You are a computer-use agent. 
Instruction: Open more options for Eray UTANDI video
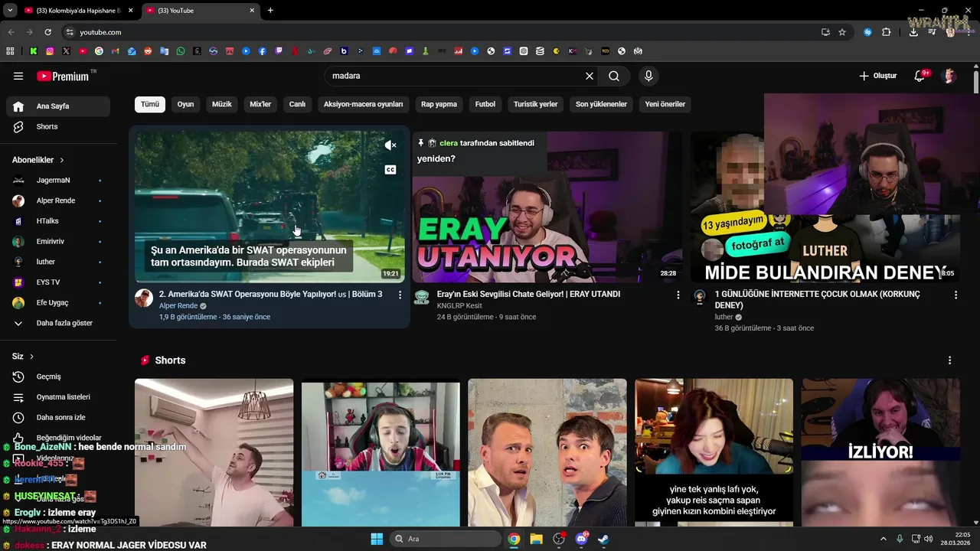pyautogui.click(x=678, y=295)
